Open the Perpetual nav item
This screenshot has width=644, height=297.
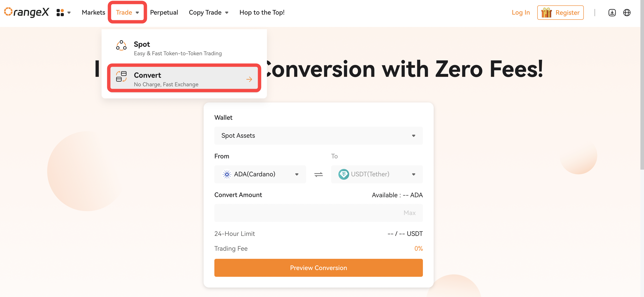[x=164, y=13]
